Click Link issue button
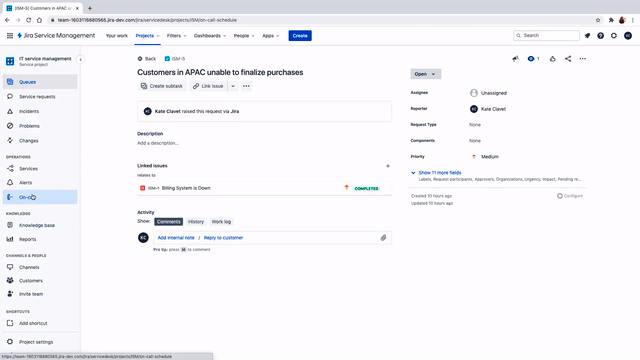Screen dimensions: 640x360 (x=208, y=86)
